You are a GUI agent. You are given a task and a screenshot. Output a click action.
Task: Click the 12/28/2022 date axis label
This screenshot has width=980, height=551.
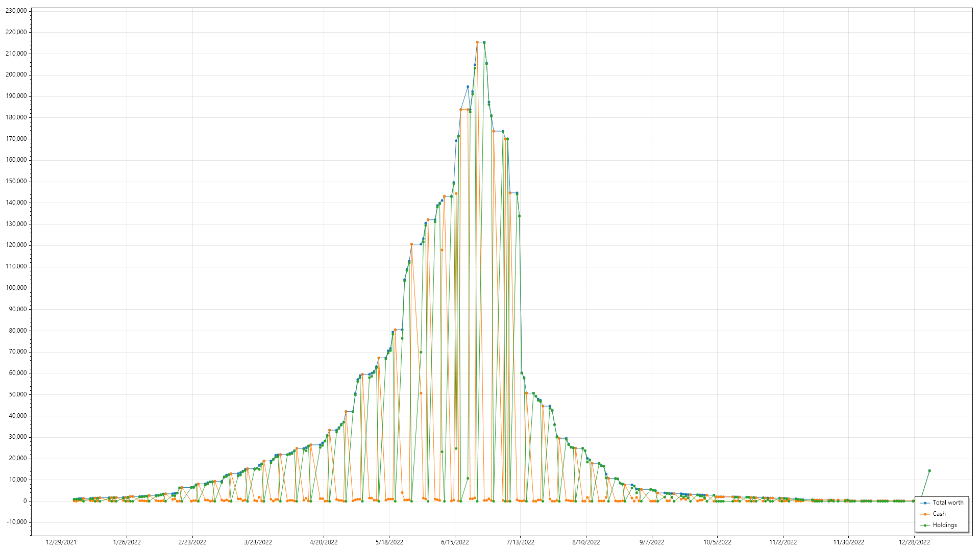914,542
